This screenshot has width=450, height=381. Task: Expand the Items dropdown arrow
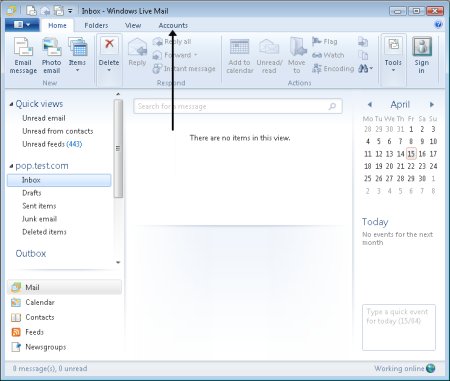(77, 70)
